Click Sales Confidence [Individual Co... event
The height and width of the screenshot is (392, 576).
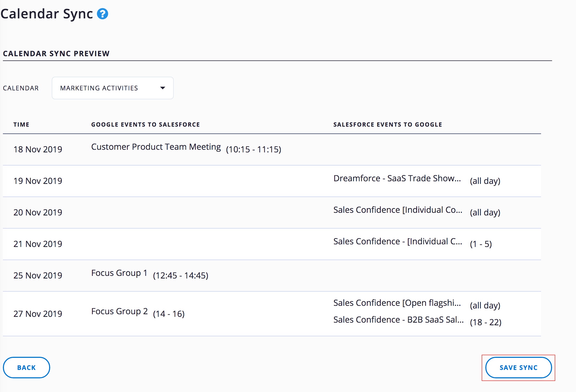(398, 210)
